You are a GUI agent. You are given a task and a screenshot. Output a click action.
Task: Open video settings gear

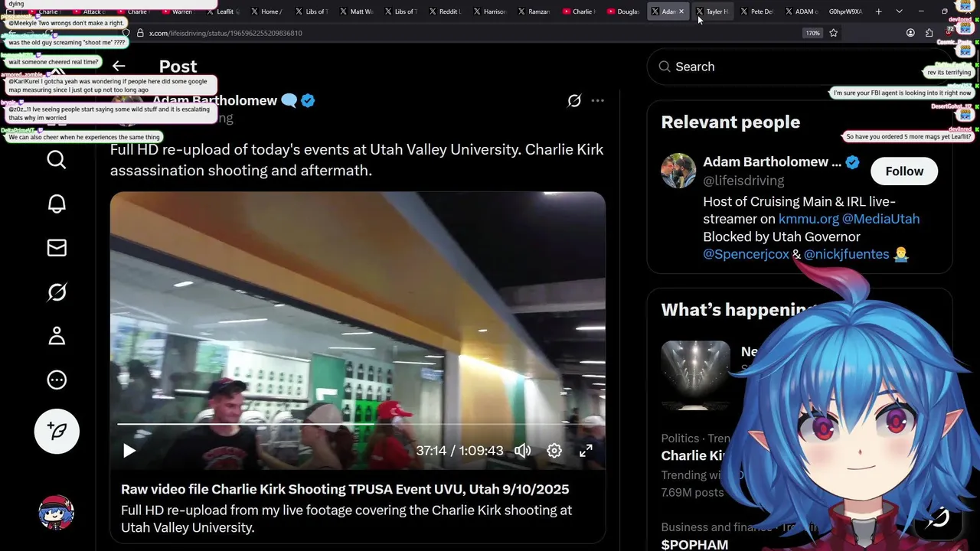pos(554,451)
